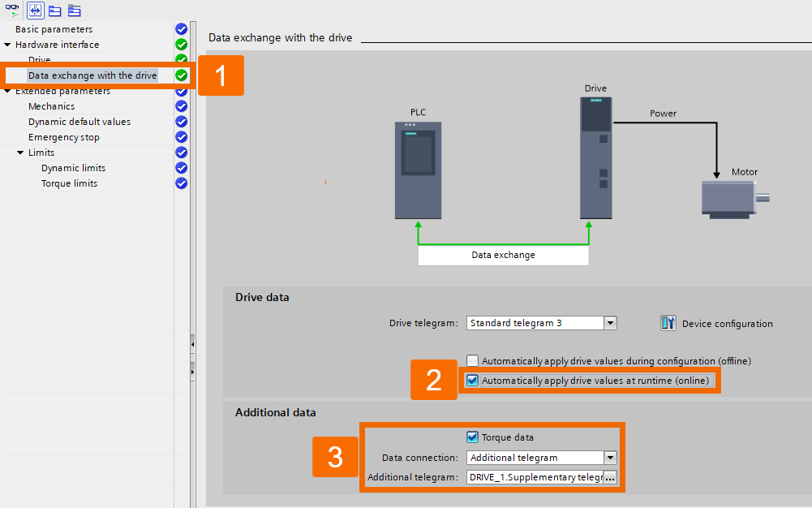Click the Monitor all values glasses icon
Screen dimensions: 812x508
pyautogui.click(x=12, y=10)
